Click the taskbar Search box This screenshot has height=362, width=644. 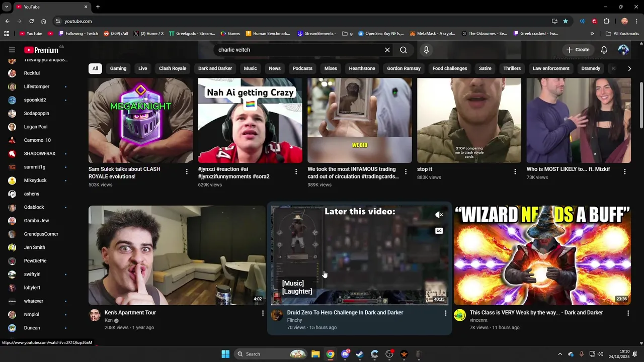271,354
